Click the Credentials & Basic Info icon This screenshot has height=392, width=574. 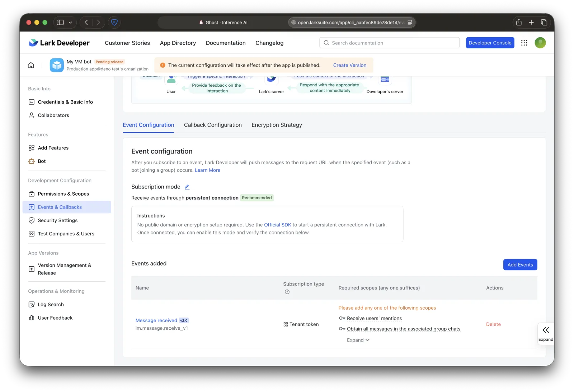[32, 102]
